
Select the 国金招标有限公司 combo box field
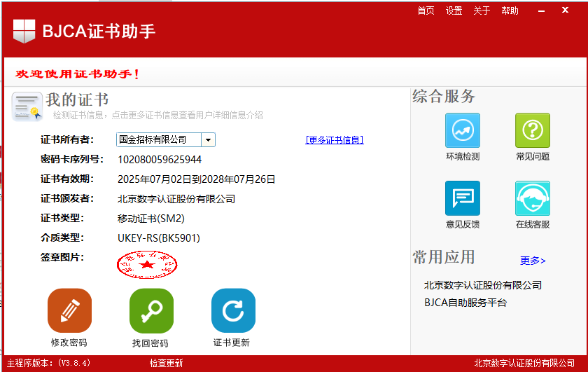(x=159, y=140)
